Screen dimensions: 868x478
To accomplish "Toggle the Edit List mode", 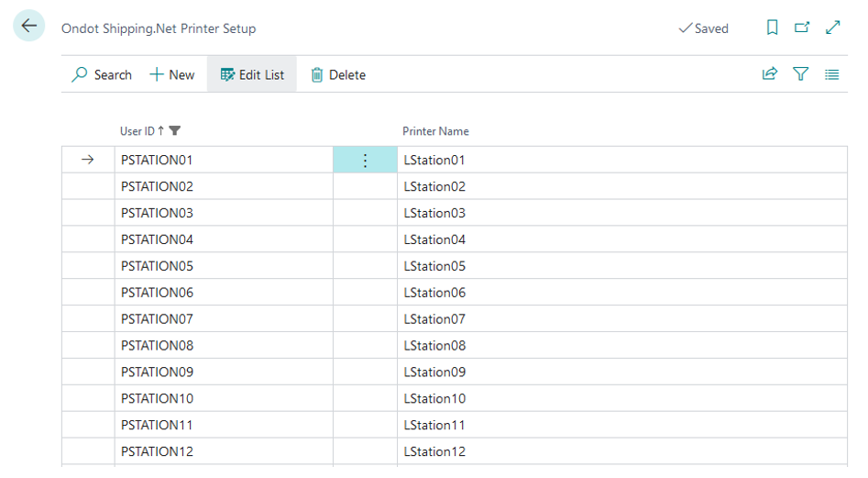I will point(252,75).
